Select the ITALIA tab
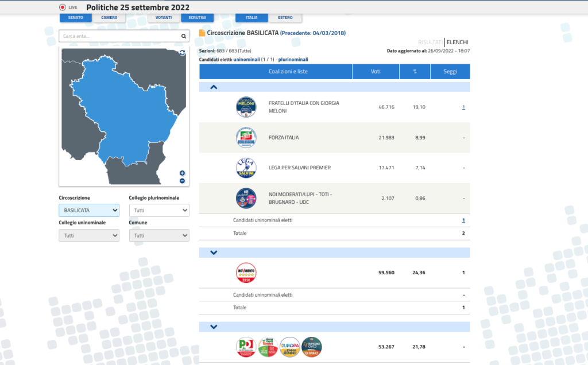The image size is (588, 365). click(x=252, y=18)
